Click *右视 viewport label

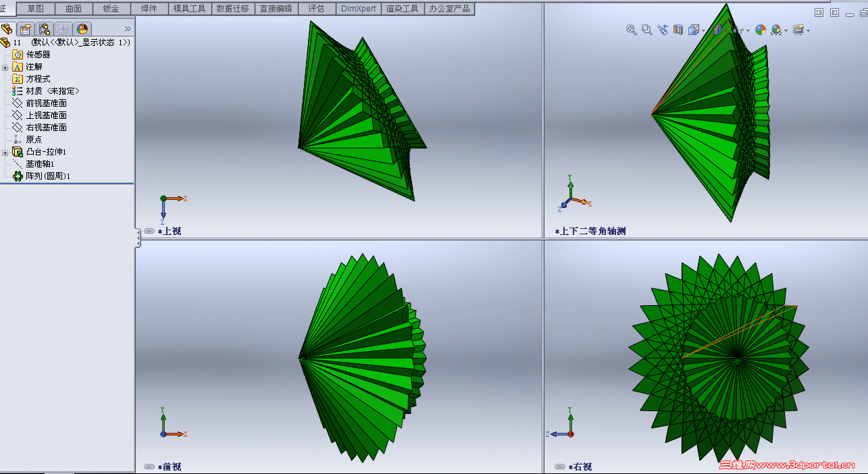580,467
